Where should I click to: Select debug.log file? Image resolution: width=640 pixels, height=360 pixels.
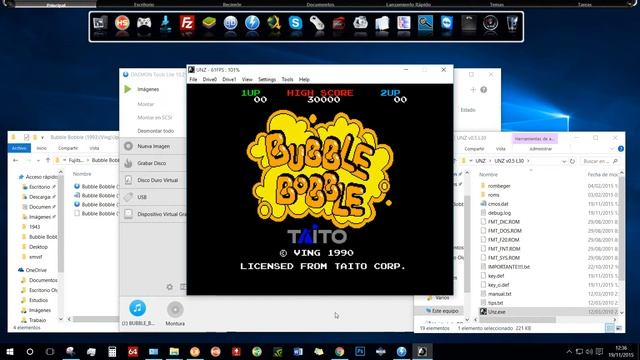tap(499, 213)
